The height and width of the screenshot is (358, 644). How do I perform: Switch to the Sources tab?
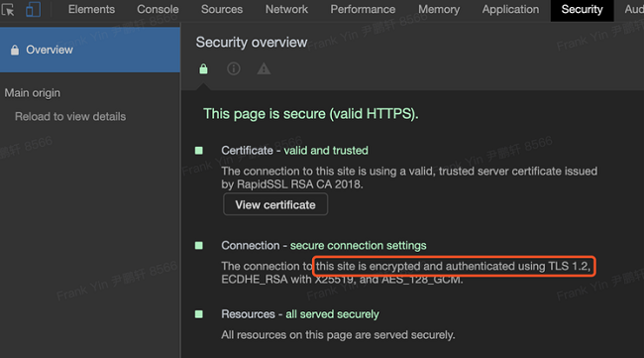222,10
